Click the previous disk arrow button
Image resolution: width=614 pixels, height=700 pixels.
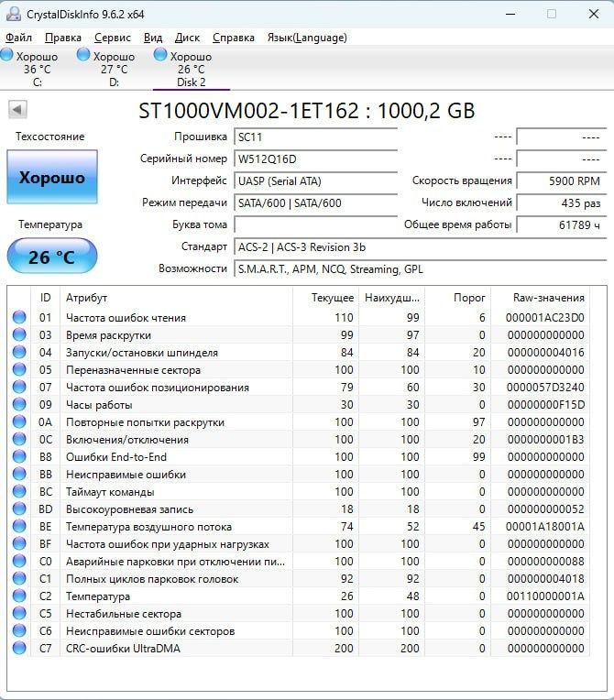coord(17,109)
